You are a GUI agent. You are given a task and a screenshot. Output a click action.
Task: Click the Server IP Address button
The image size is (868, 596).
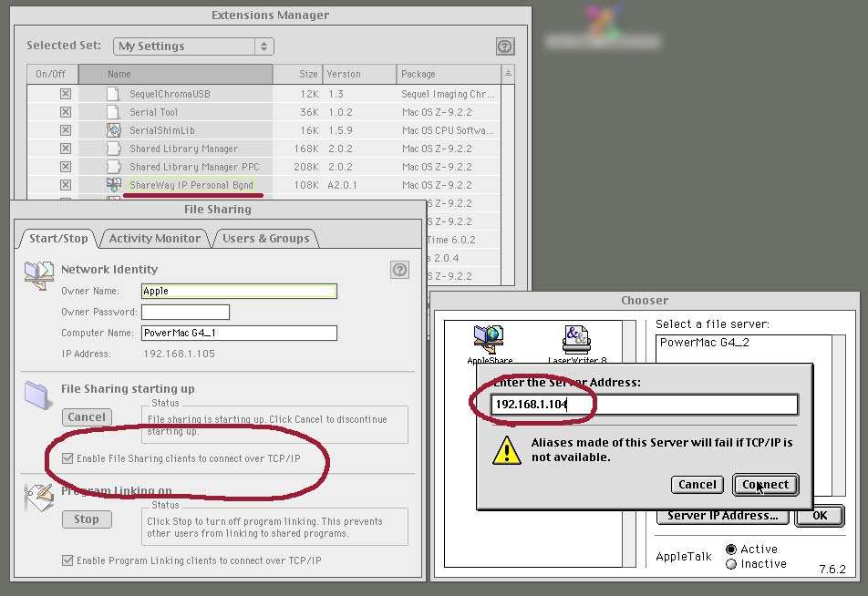[722, 517]
